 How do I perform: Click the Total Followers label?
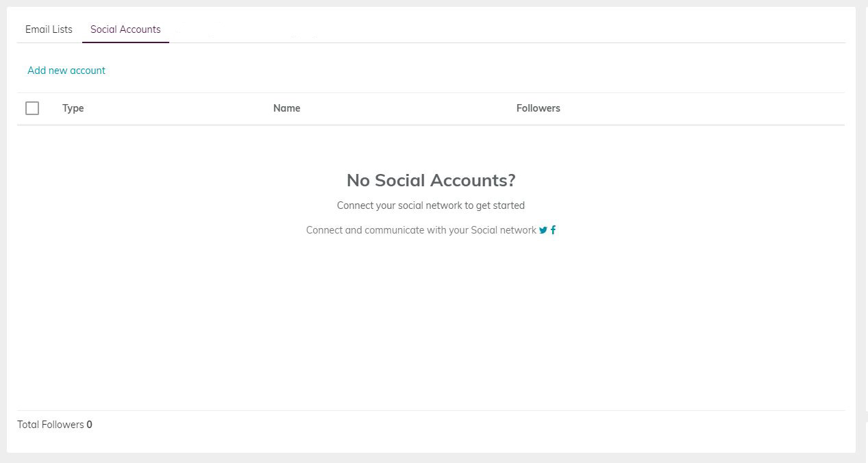coord(51,425)
